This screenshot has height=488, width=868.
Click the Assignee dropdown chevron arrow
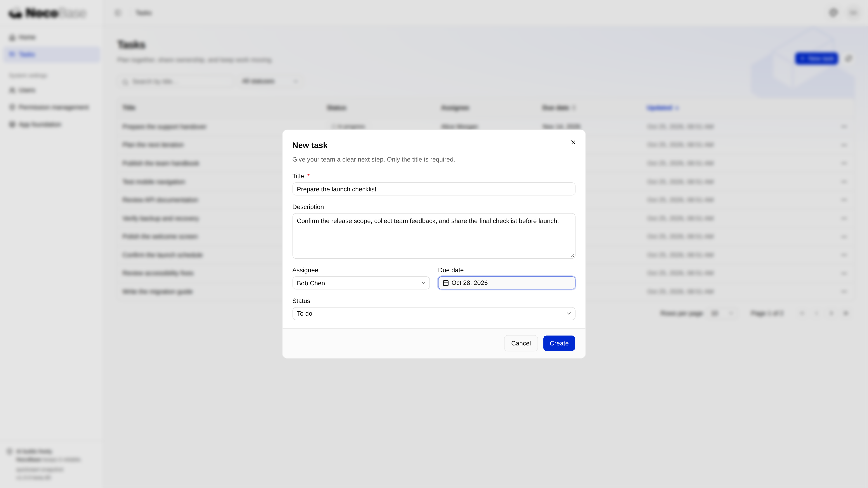tap(424, 283)
